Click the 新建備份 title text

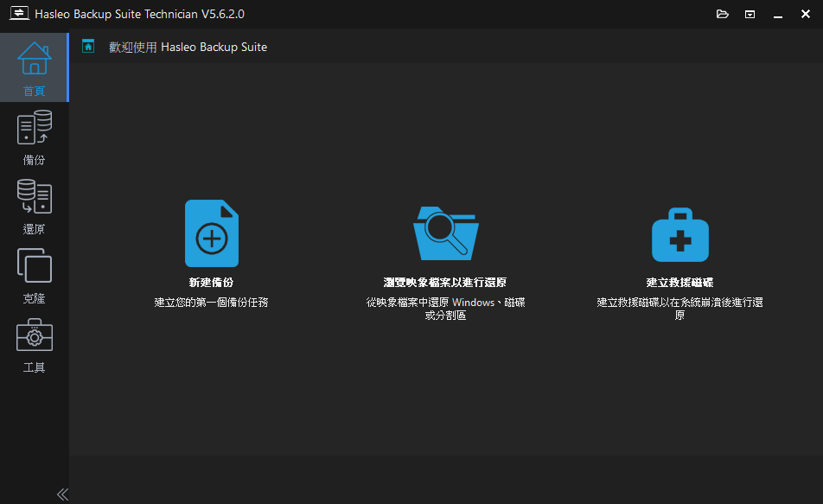coord(212,283)
